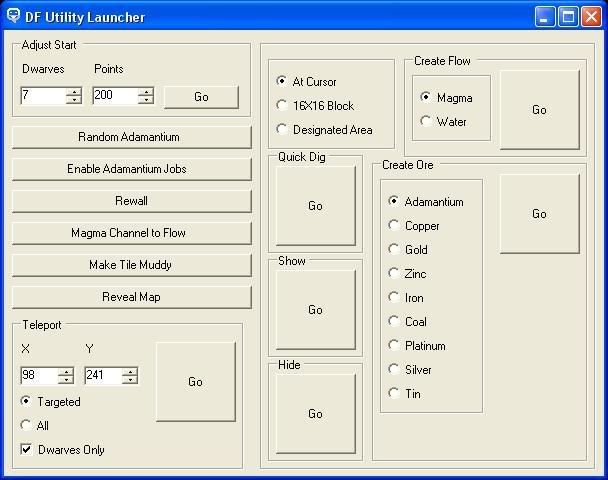Image resolution: width=608 pixels, height=480 pixels.
Task: Click Make Tile Muddy button
Action: point(131,265)
